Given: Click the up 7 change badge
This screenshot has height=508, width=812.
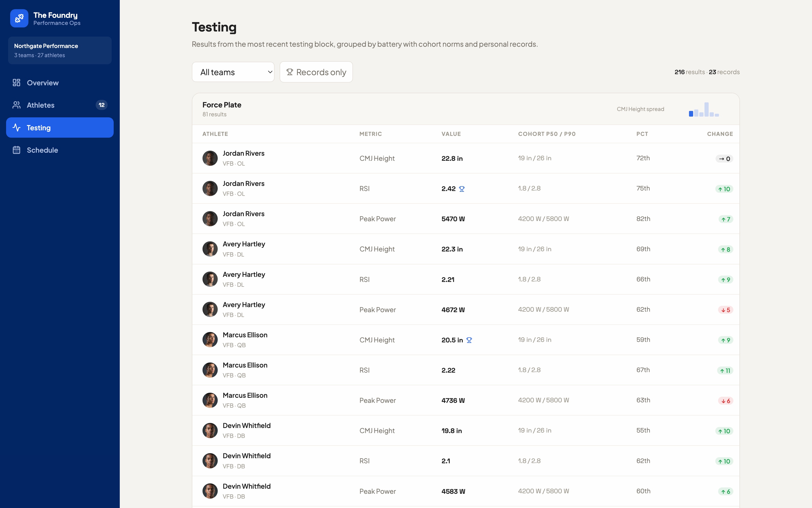Looking at the screenshot, I should click(726, 219).
